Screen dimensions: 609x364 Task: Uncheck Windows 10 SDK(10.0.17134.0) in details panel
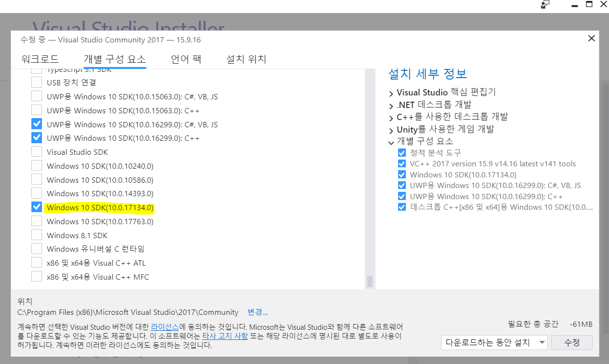click(x=401, y=175)
